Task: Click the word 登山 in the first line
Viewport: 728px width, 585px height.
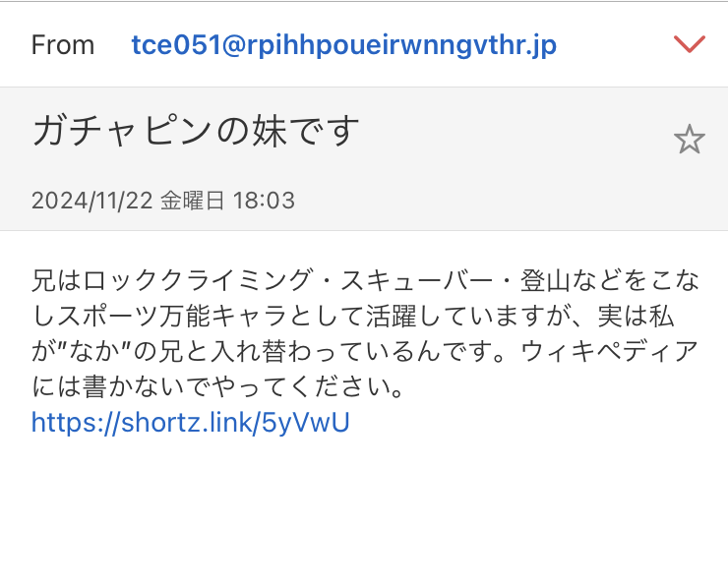Action: [545, 280]
